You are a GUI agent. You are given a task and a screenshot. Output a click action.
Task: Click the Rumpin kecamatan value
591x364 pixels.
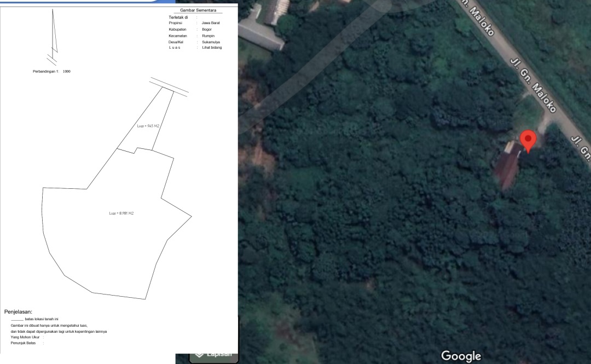208,36
